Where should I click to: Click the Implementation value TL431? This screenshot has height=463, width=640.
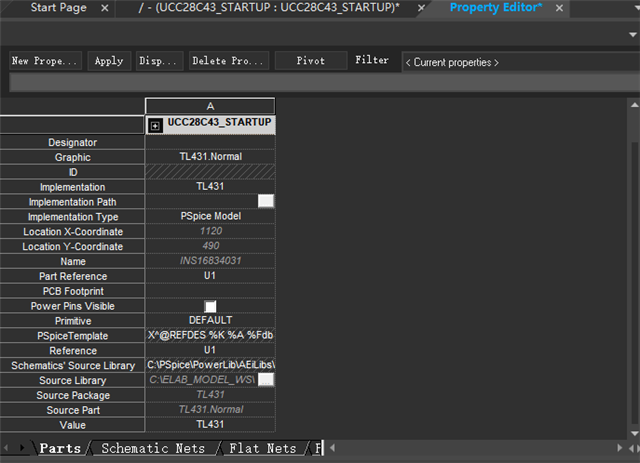tap(210, 186)
